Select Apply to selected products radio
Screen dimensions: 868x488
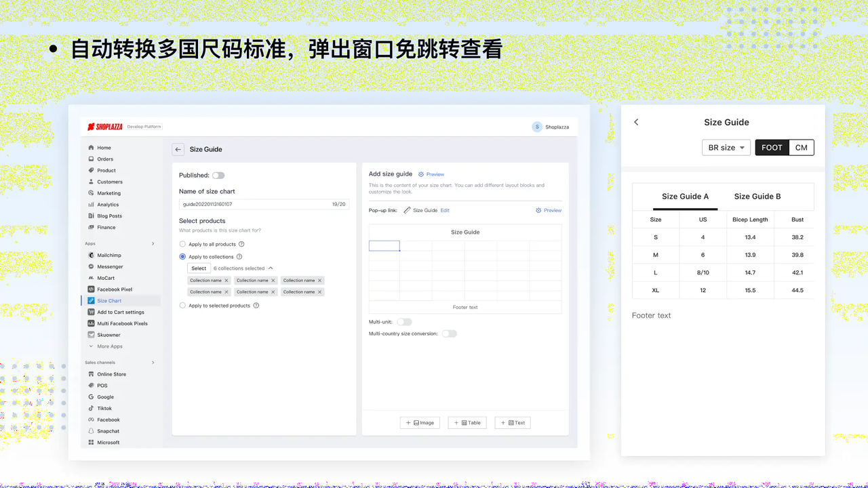tap(182, 306)
